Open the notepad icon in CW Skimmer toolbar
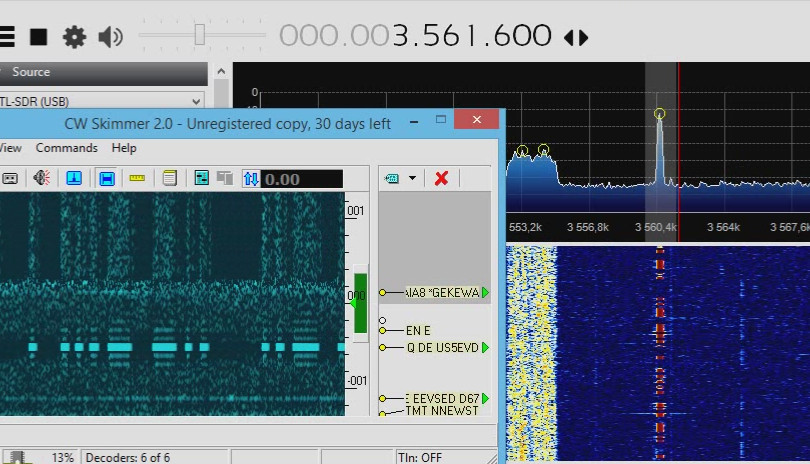 pos(169,178)
